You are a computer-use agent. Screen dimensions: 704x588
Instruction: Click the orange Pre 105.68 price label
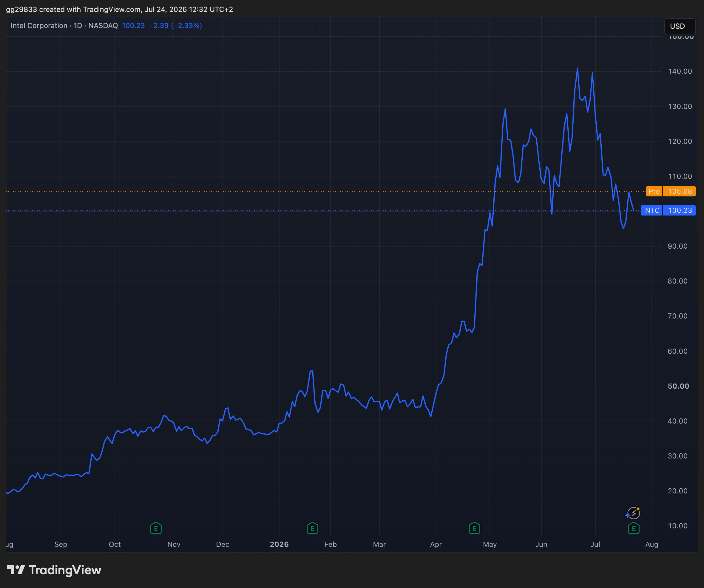pyautogui.click(x=671, y=191)
